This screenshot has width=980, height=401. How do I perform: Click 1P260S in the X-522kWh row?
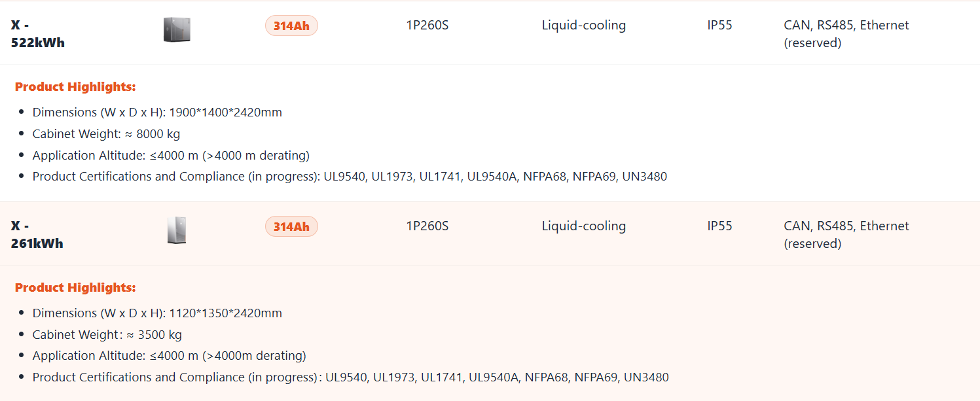tap(427, 26)
